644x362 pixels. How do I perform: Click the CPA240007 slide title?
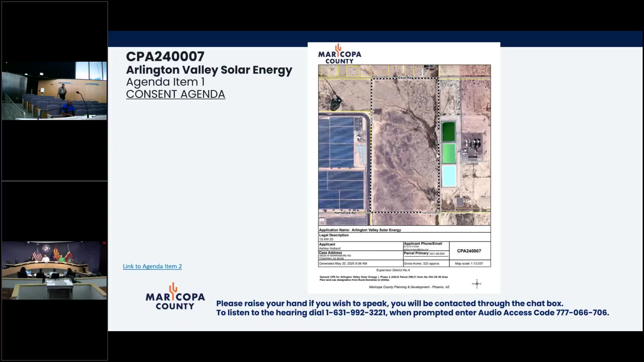[165, 56]
